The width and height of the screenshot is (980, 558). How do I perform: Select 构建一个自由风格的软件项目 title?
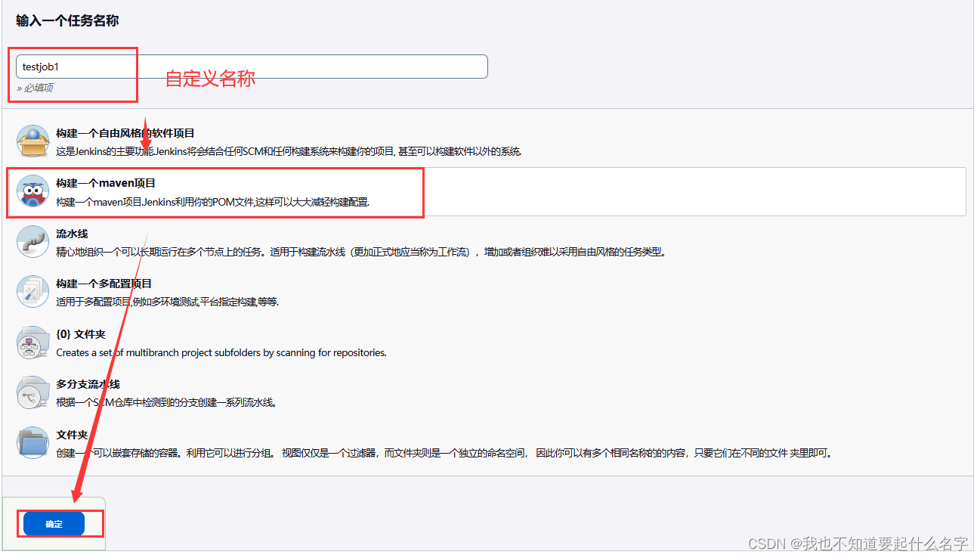click(x=125, y=133)
